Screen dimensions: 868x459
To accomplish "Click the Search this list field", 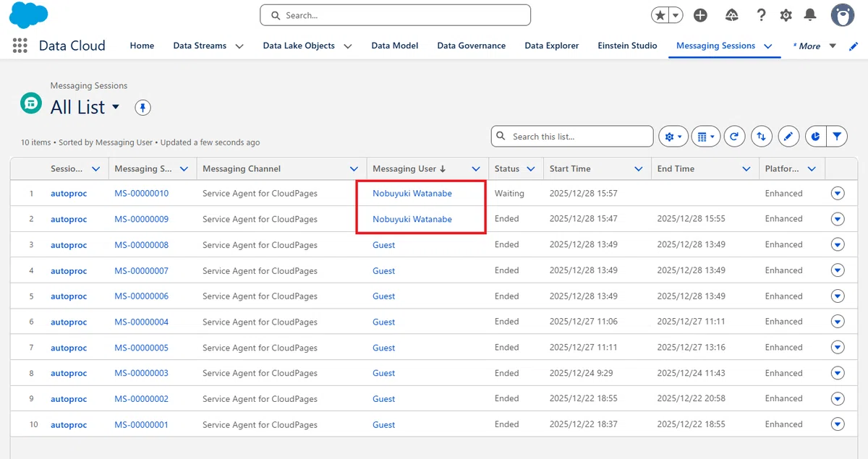I will pos(572,136).
